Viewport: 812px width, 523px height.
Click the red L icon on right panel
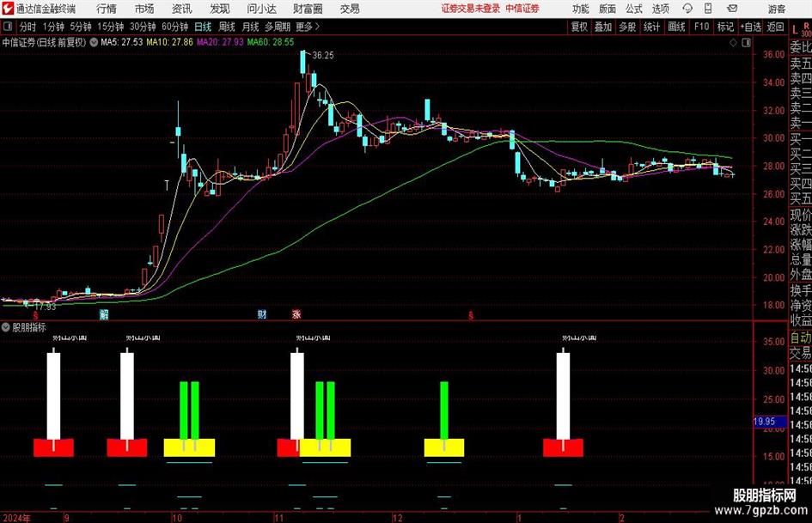pos(795,30)
